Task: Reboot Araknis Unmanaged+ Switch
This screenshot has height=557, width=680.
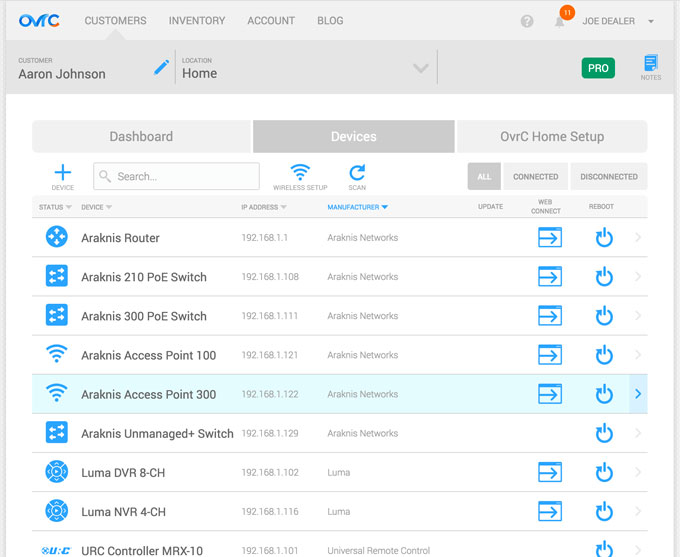Action: coord(604,433)
